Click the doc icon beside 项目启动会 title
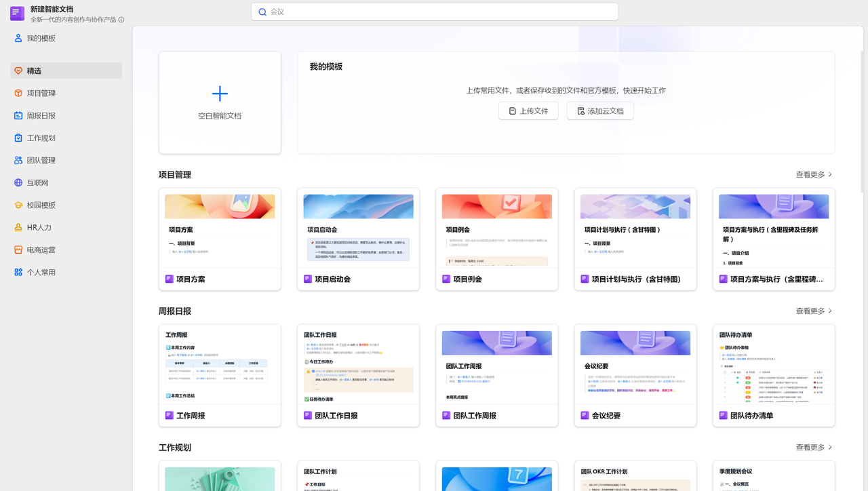Screen dimensions: 868x491 [308, 279]
